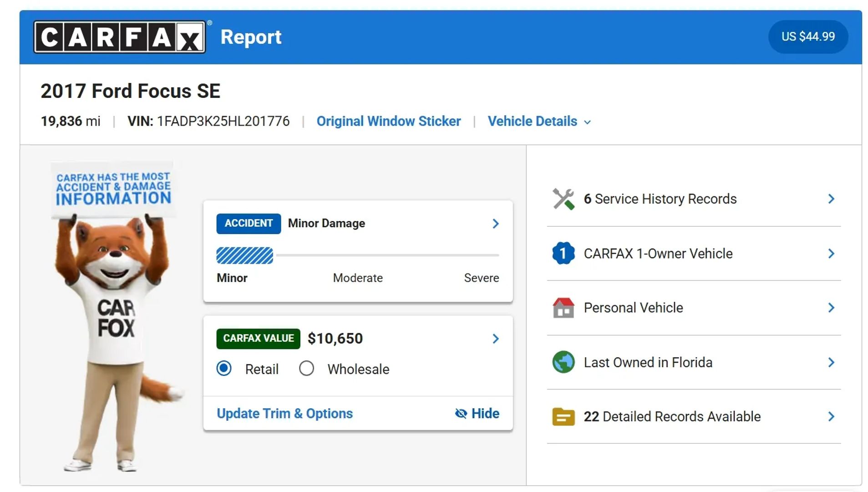This screenshot has width=868, height=492.
Task: Click the yellow Detailed Records folder icon
Action: click(x=563, y=416)
